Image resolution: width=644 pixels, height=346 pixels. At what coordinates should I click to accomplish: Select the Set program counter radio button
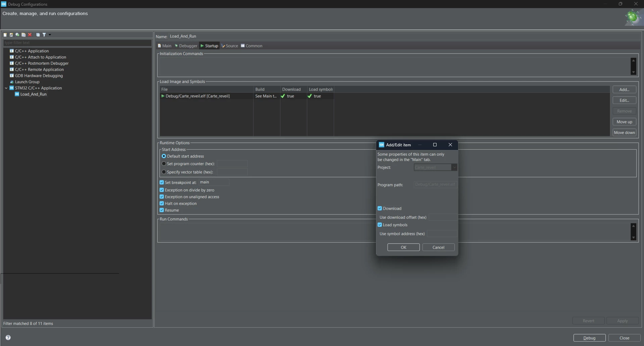(x=164, y=164)
